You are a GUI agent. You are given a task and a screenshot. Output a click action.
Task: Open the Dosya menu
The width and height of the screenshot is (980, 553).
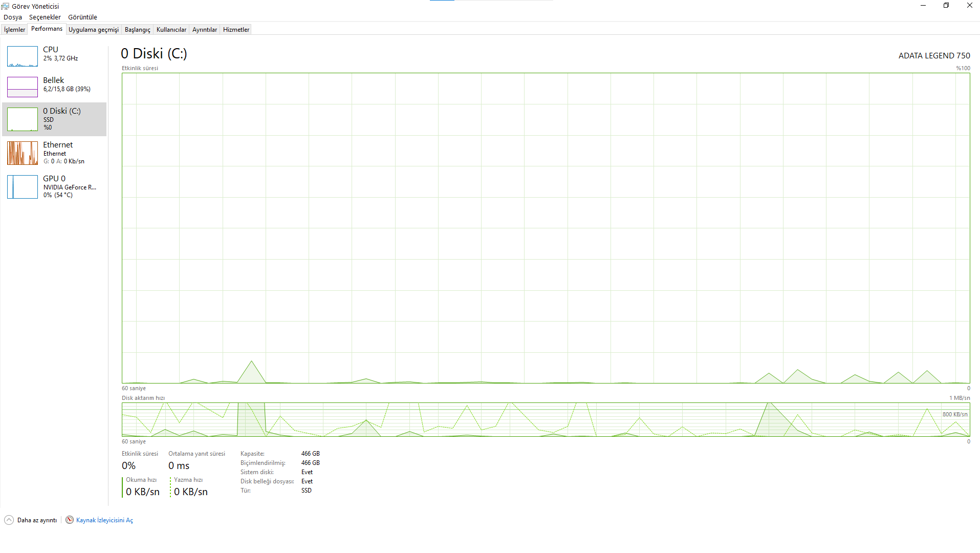[x=13, y=17]
